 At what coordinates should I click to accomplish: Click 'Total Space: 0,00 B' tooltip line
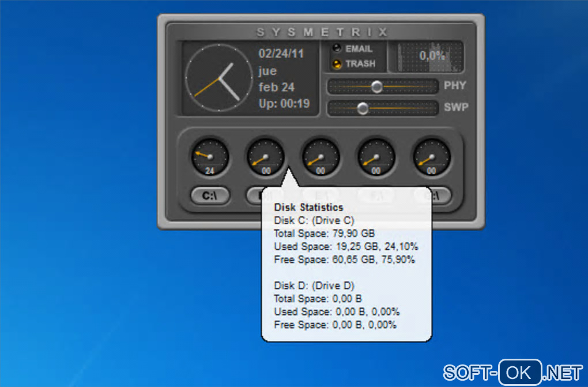[x=318, y=299]
